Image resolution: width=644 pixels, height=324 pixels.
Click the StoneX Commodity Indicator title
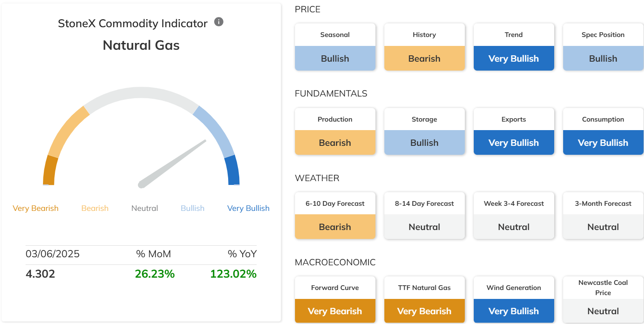click(x=133, y=23)
